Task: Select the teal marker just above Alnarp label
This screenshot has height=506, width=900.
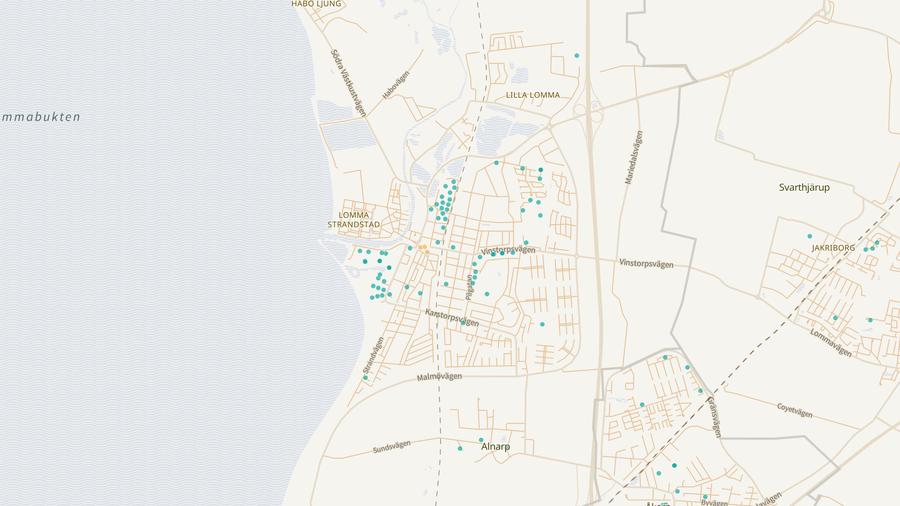Action: pos(481,439)
